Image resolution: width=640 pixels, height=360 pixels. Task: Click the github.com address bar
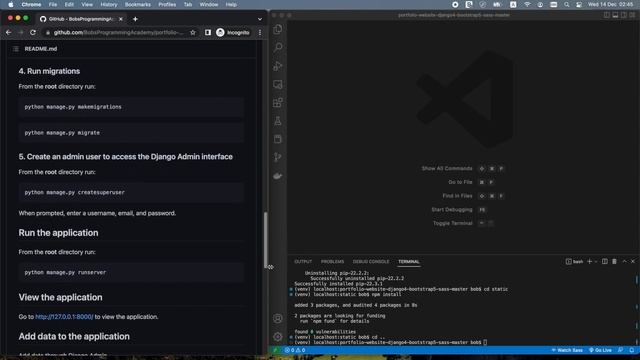coord(118,32)
